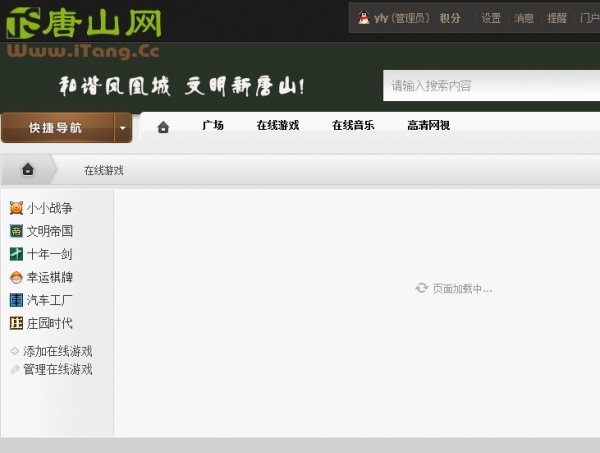Viewport: 600px width, 453px height.
Task: Open the 提醒 reminders link
Action: pos(557,18)
